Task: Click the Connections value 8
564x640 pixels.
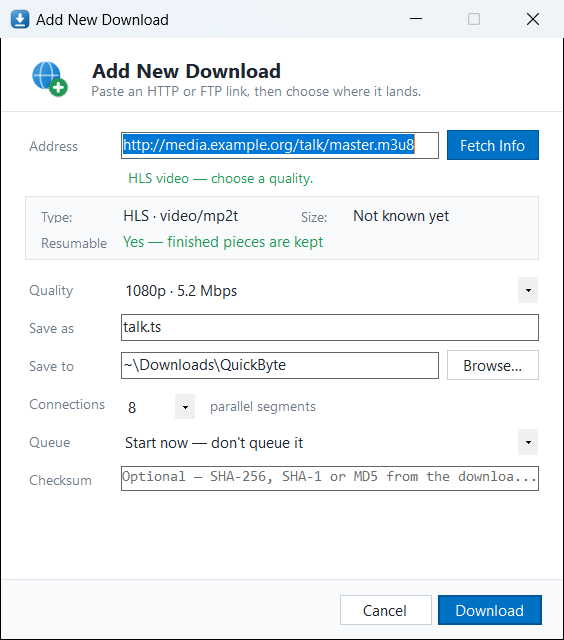Action: point(132,407)
